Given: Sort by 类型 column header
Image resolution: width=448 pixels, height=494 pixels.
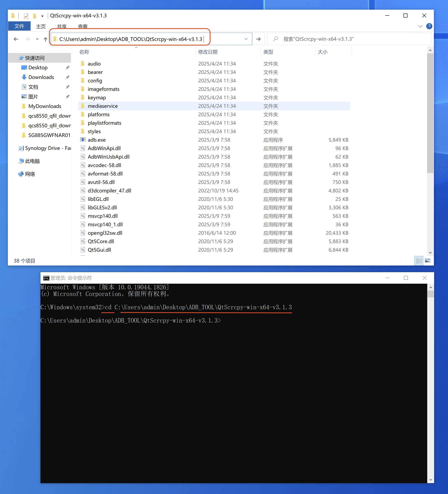Looking at the screenshot, I should pyautogui.click(x=268, y=52).
